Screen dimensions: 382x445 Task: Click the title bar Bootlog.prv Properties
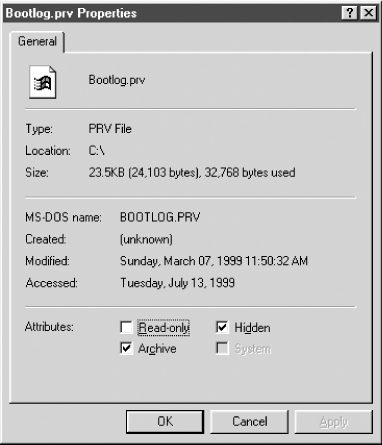click(71, 13)
